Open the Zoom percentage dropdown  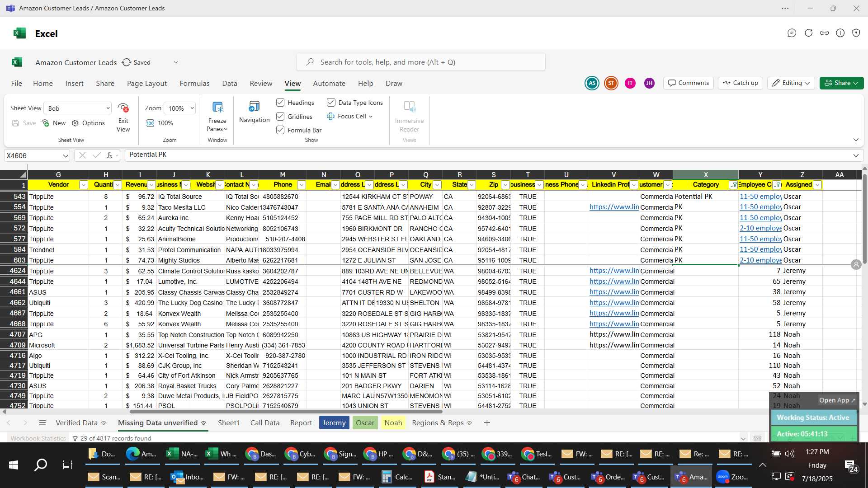(179, 108)
